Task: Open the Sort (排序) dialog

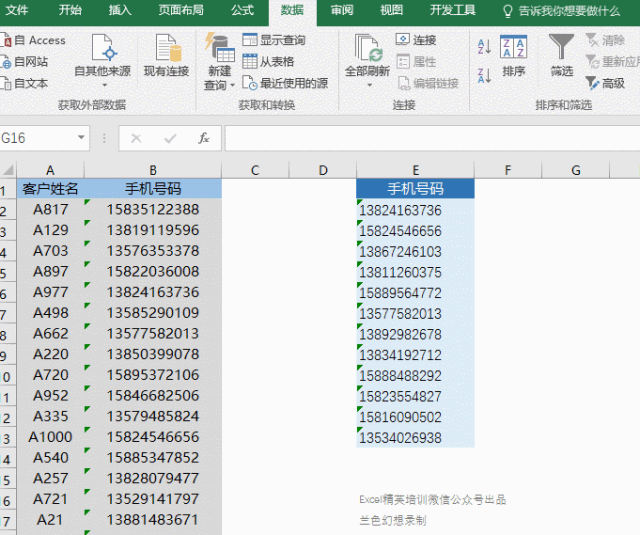Action: pos(513,55)
